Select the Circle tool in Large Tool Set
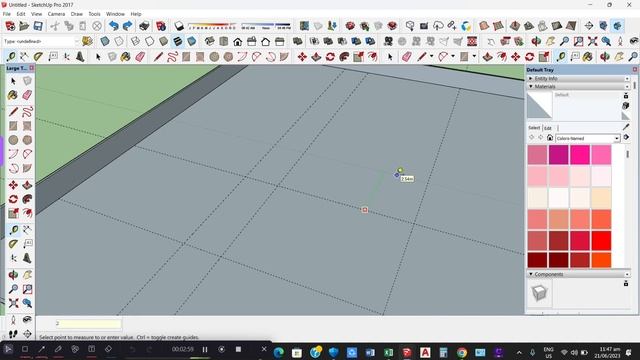Image resolution: width=640 pixels, height=360 pixels. [x=13, y=140]
